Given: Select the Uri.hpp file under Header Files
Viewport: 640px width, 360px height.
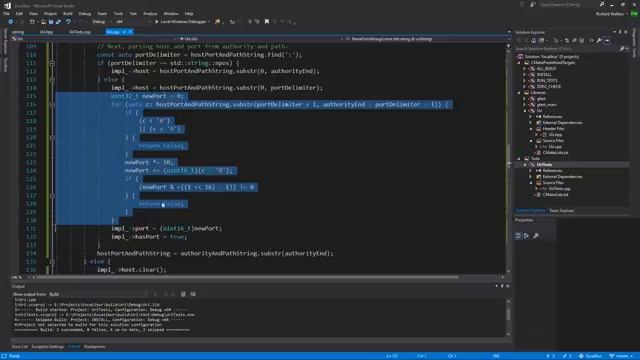Looking at the screenshot, I should [555, 135].
